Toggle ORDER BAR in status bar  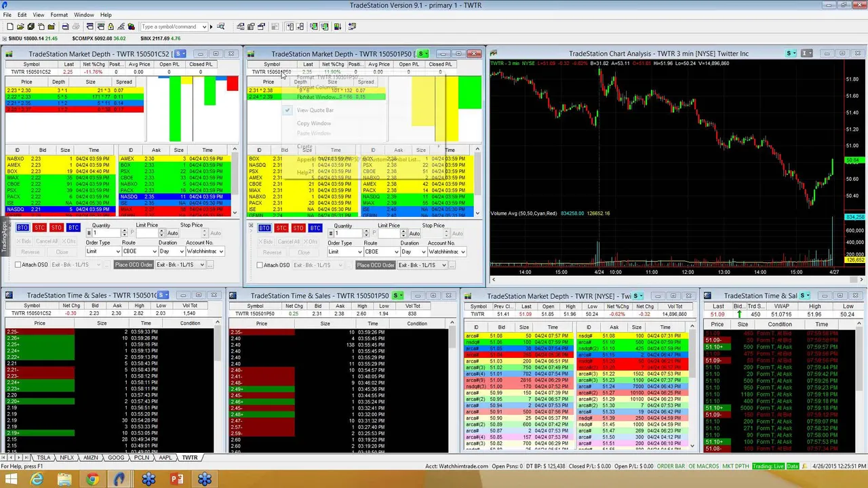[671, 466]
